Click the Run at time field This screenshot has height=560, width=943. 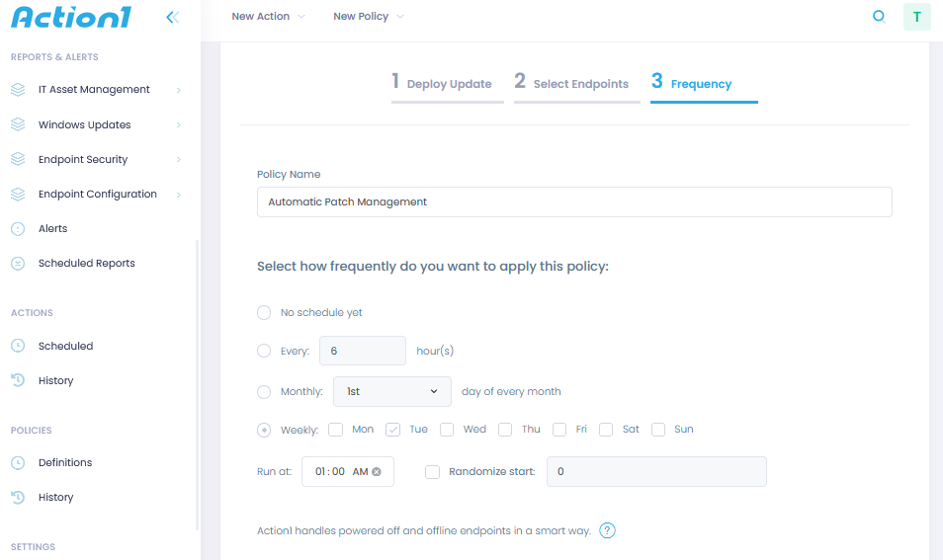(348, 472)
